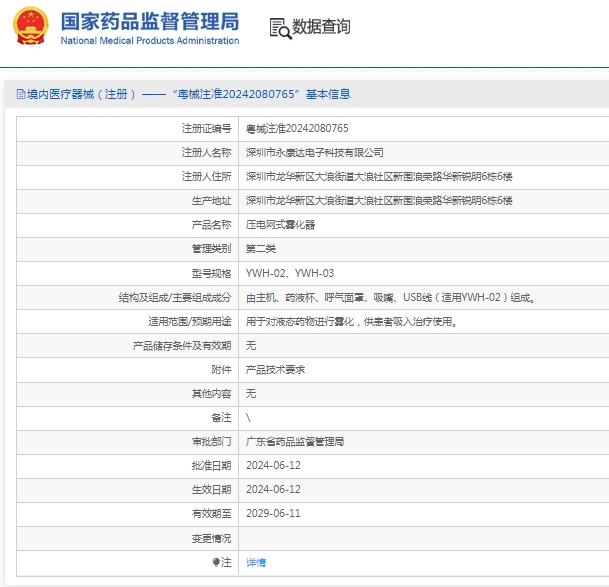Viewport: 609px width, 587px height.
Task: Click the 附件 label
Action: (x=221, y=370)
